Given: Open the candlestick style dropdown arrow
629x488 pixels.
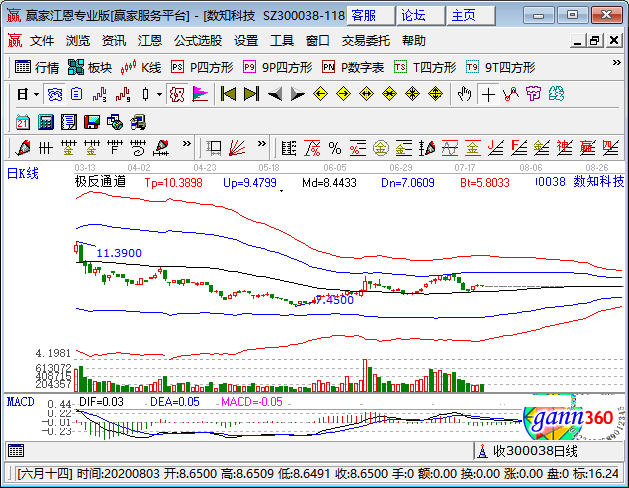Looking at the screenshot, I should (x=159, y=95).
